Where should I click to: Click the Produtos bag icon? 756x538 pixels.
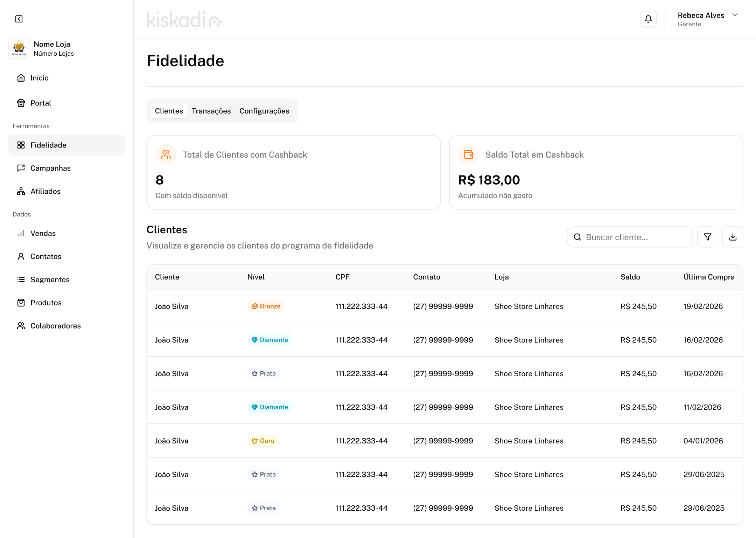click(x=21, y=303)
